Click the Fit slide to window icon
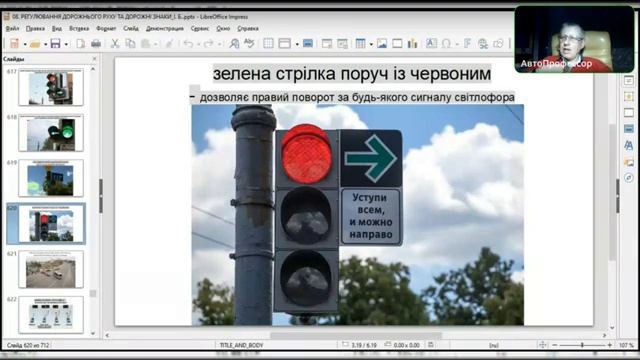 542,345
